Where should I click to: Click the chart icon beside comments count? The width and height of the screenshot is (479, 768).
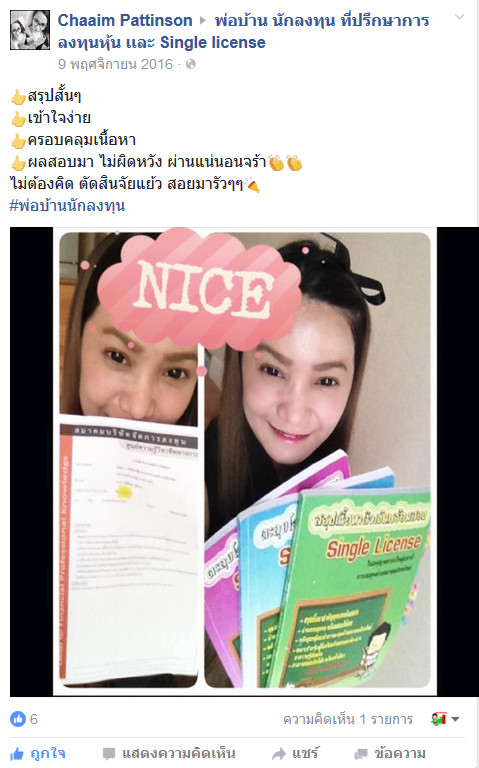click(x=438, y=719)
